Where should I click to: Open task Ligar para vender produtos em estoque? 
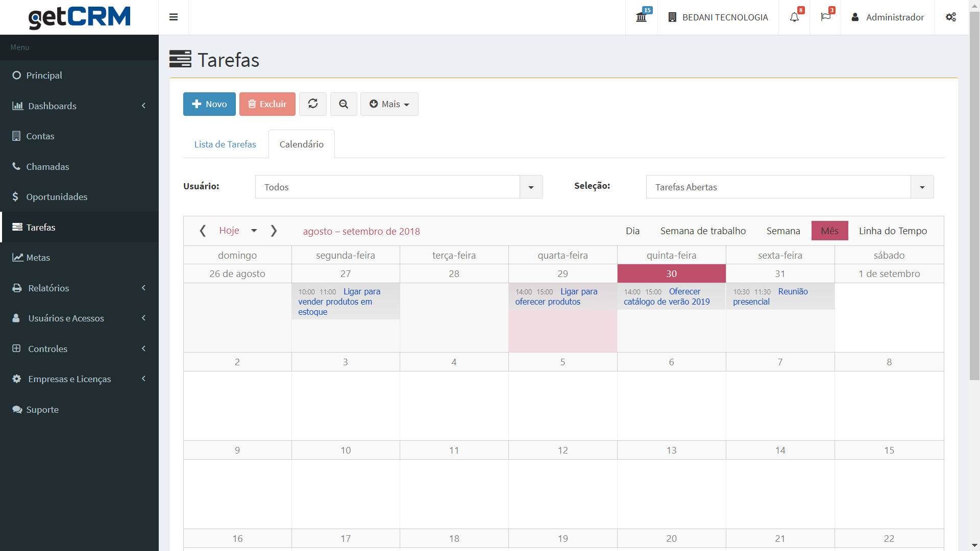point(346,302)
